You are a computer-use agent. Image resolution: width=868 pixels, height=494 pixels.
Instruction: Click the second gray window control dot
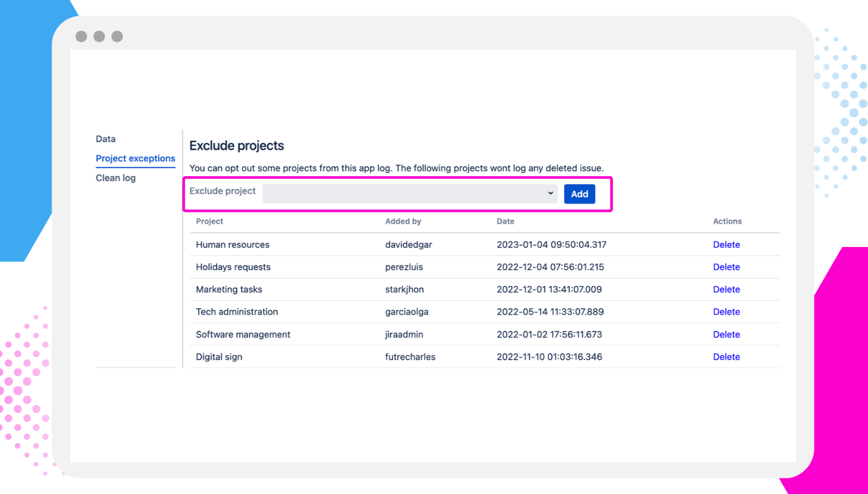point(99,36)
